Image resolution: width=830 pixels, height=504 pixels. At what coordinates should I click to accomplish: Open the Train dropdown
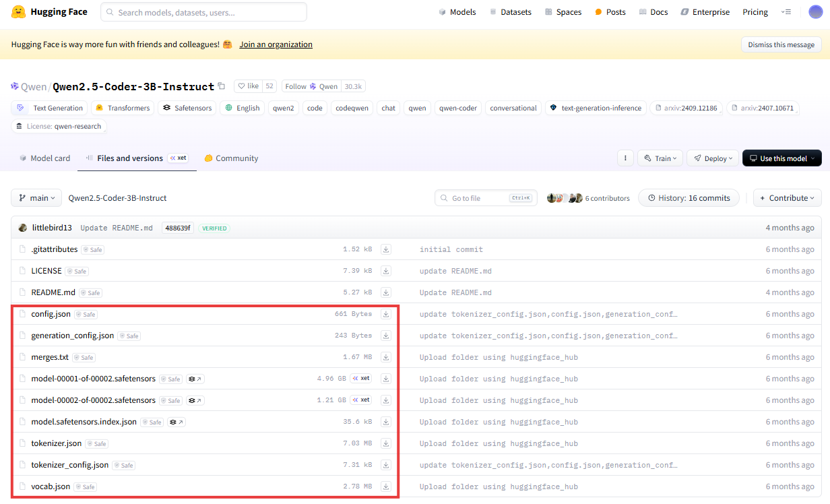pyautogui.click(x=661, y=158)
